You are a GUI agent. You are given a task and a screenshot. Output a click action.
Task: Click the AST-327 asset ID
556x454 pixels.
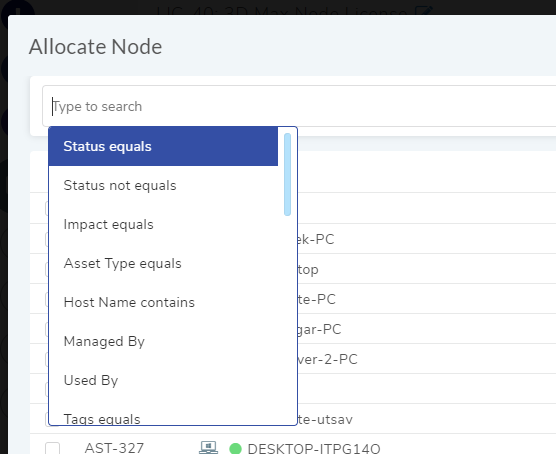(114, 448)
